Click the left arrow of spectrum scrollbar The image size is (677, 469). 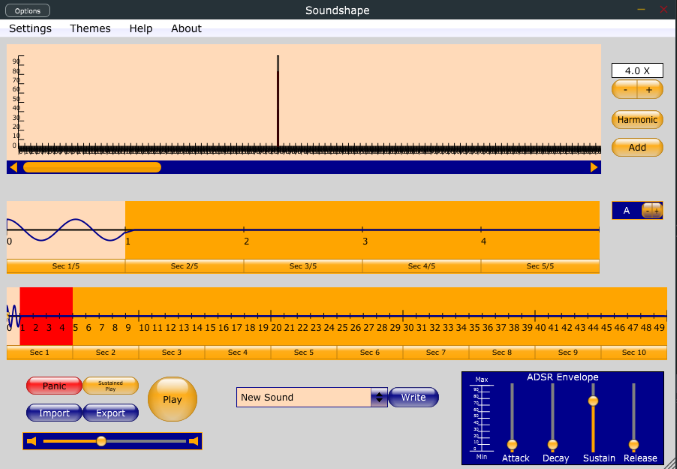point(13,167)
